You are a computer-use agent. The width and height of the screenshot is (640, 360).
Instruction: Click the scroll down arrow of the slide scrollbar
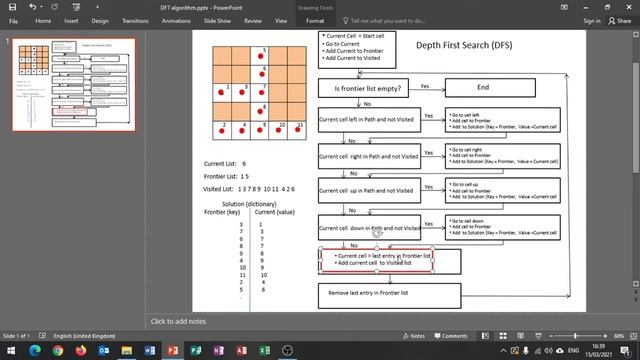click(x=636, y=284)
